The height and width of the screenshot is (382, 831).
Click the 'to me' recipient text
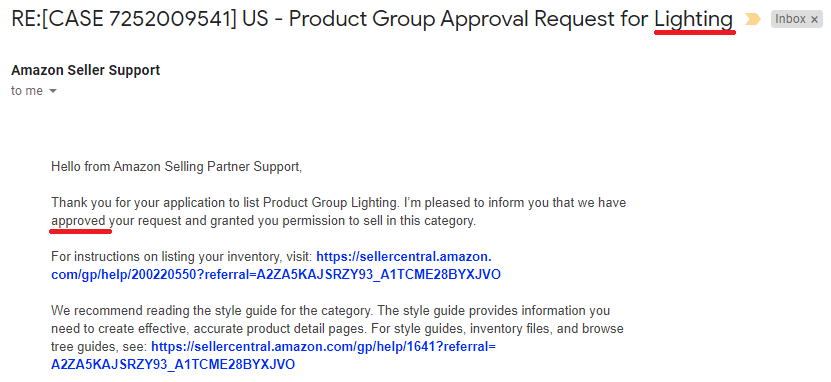tap(26, 91)
